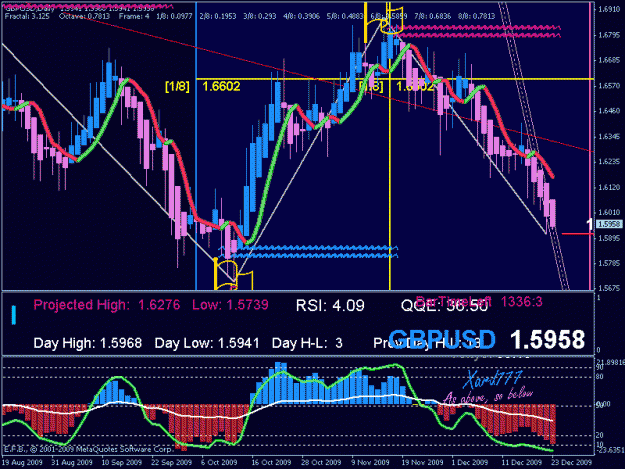625x469 pixels.
Task: Click the '9 Nov 2009' date label
Action: [370, 462]
